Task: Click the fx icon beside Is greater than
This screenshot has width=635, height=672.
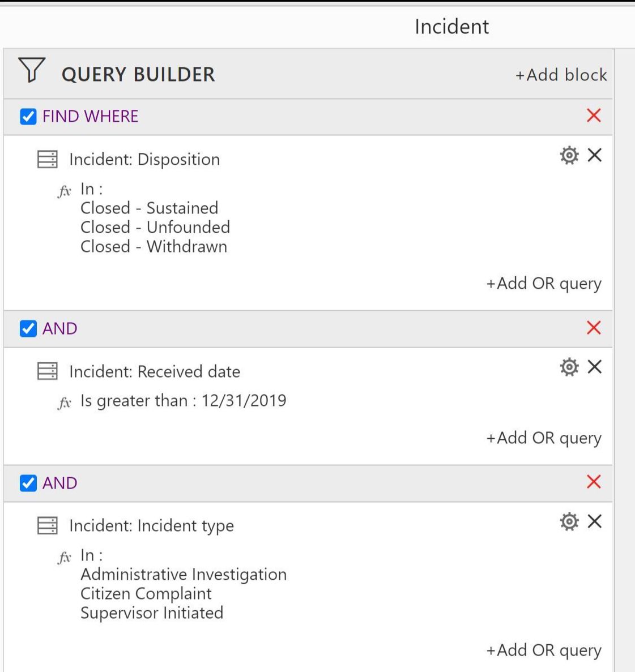Action: (65, 403)
